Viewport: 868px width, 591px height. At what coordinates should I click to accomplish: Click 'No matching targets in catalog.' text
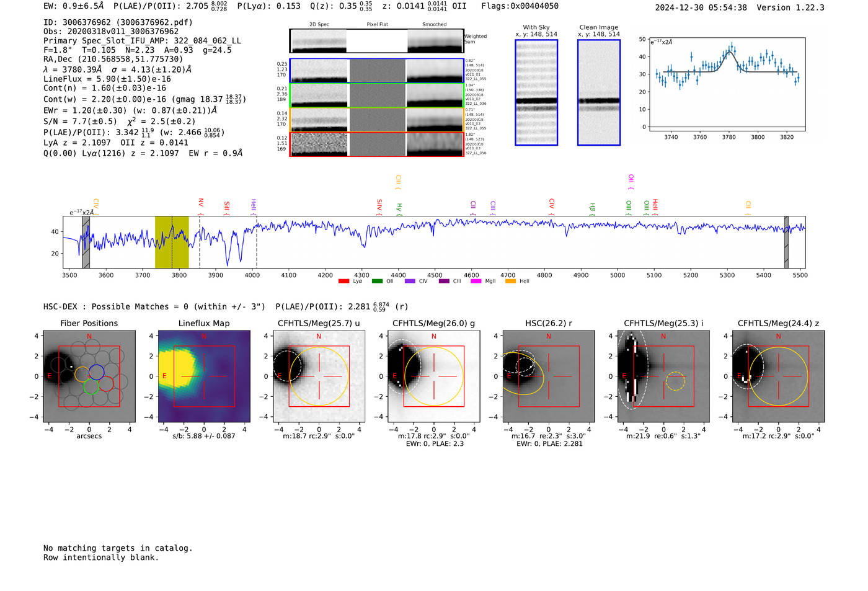point(118,548)
